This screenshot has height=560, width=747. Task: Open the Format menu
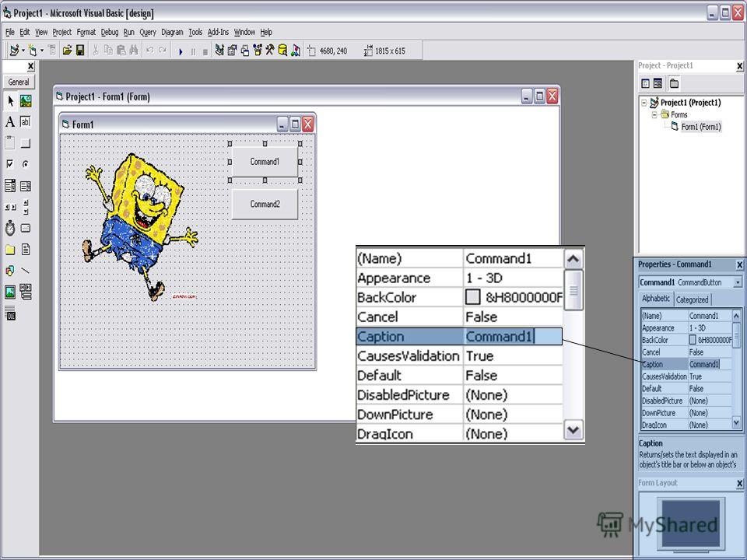point(86,33)
